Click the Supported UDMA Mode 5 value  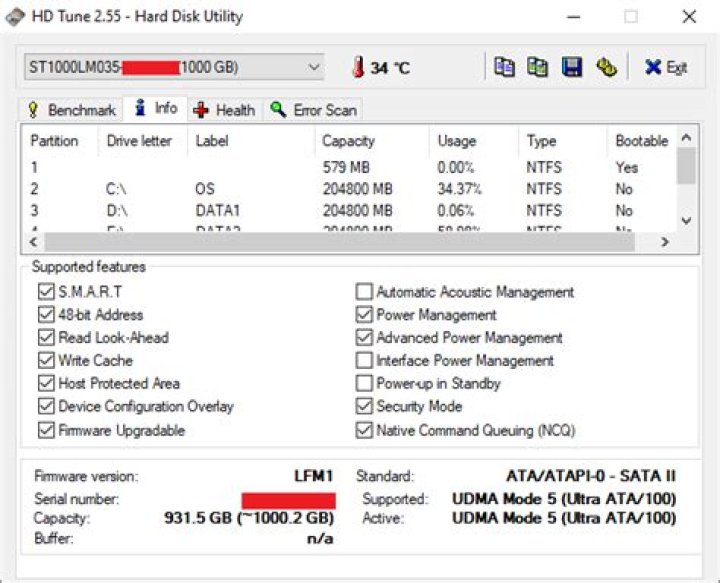(564, 499)
